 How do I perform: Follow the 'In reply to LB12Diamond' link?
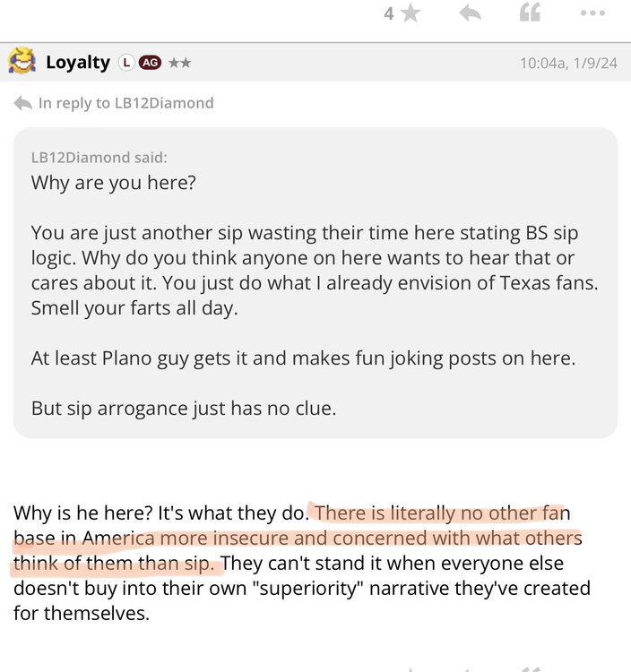pos(125,103)
